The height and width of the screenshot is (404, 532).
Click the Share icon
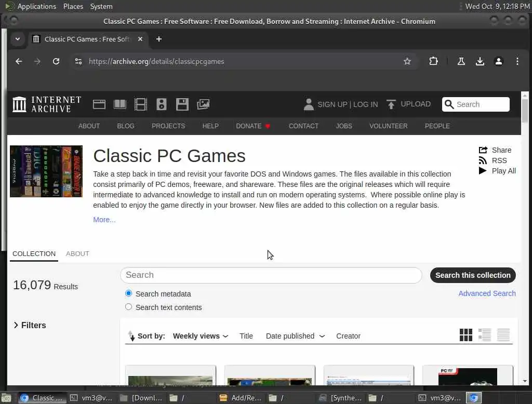[483, 150]
